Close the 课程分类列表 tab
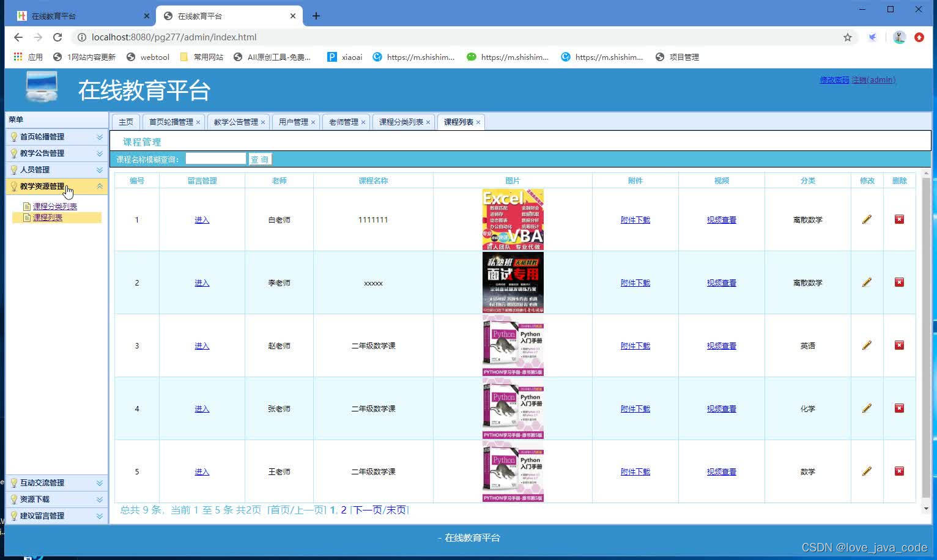This screenshot has width=937, height=560. pyautogui.click(x=428, y=122)
